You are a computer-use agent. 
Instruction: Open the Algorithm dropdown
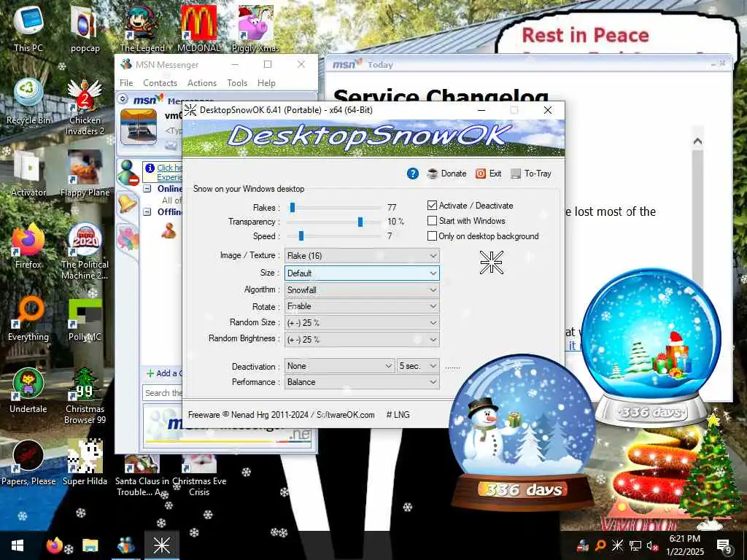click(x=362, y=289)
